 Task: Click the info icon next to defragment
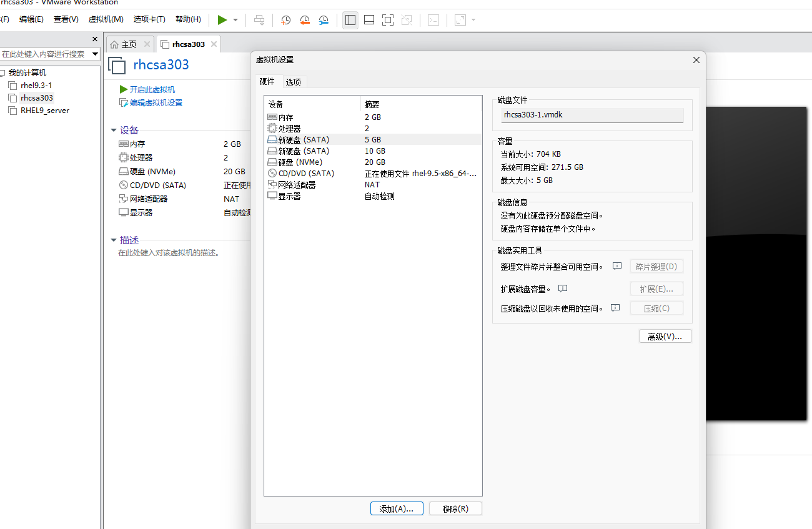tap(617, 266)
